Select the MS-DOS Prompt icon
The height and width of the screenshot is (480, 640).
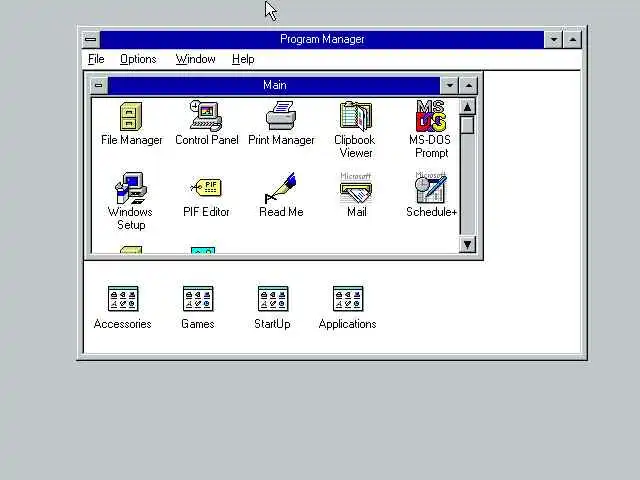tap(431, 116)
